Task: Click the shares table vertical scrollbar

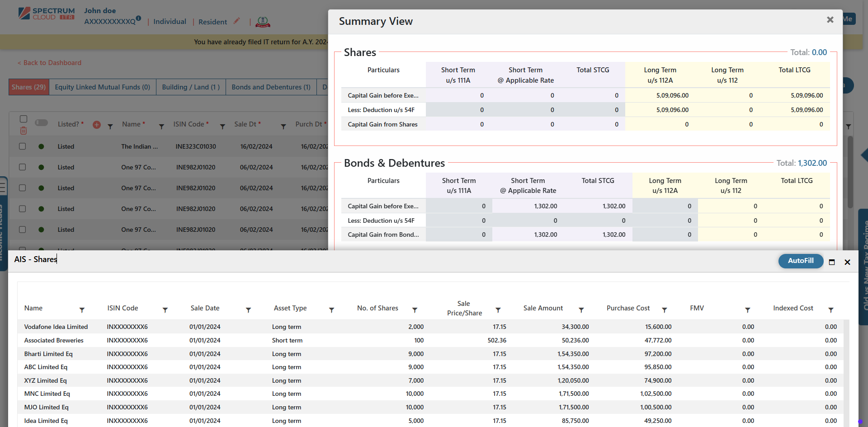Action: tap(850, 172)
